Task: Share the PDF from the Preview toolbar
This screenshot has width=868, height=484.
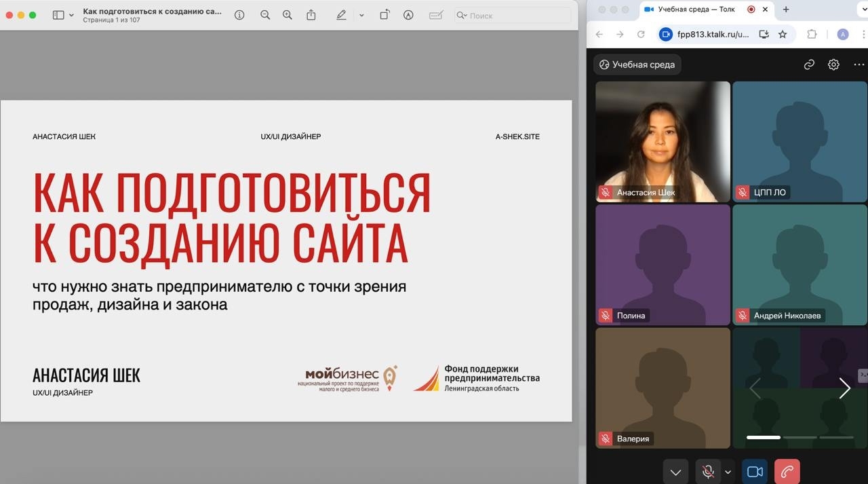Action: [x=311, y=15]
